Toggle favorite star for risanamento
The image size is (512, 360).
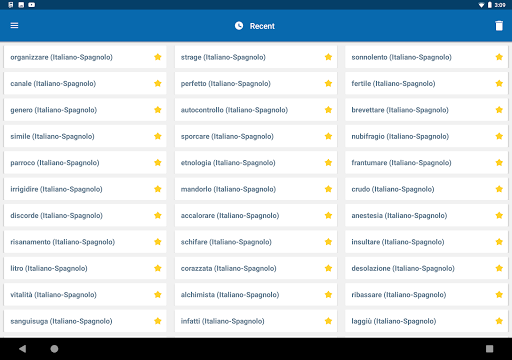coord(158,242)
